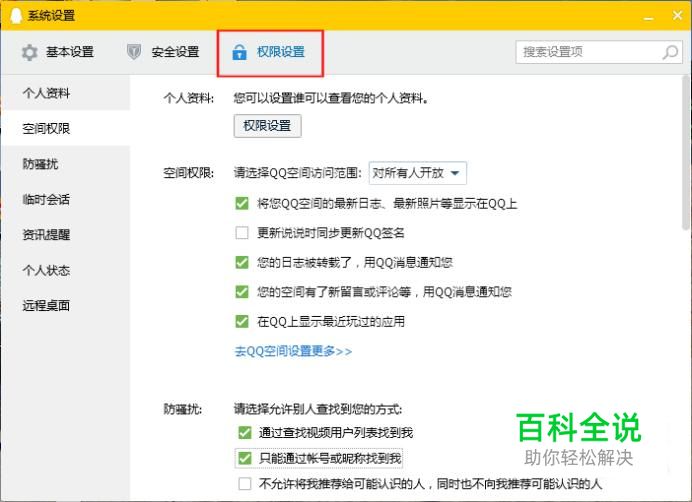Click the lock icon for 权限设置
This screenshot has width=692, height=502.
[239, 52]
